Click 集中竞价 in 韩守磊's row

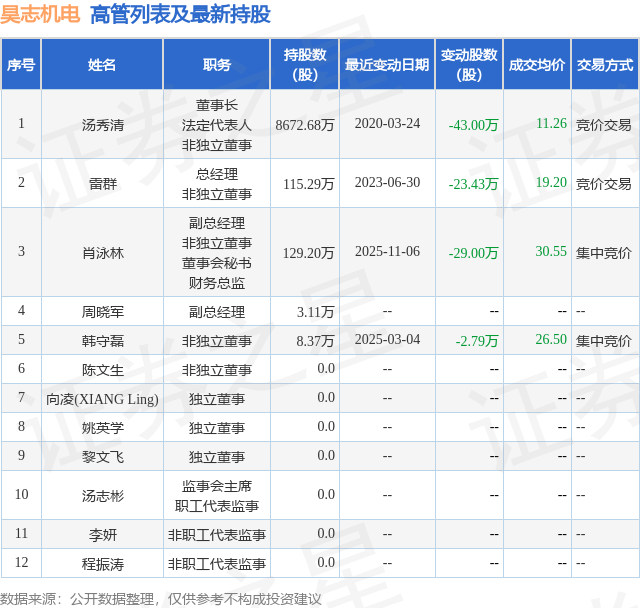(604, 341)
